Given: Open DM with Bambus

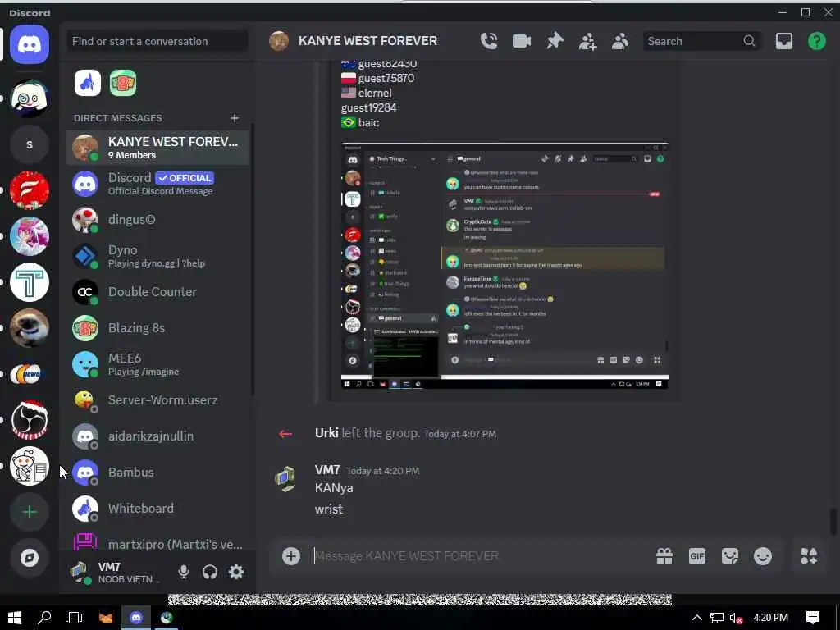Looking at the screenshot, I should [158, 472].
